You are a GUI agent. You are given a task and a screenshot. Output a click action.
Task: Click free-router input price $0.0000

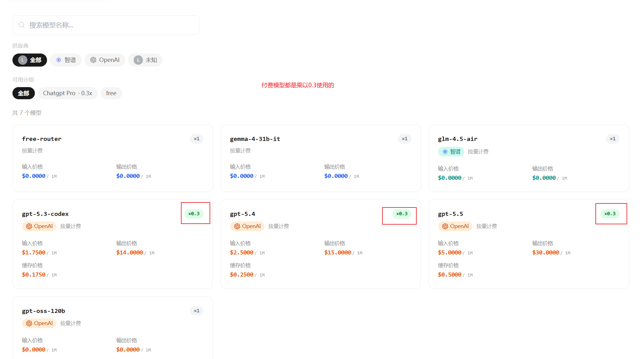(34, 176)
